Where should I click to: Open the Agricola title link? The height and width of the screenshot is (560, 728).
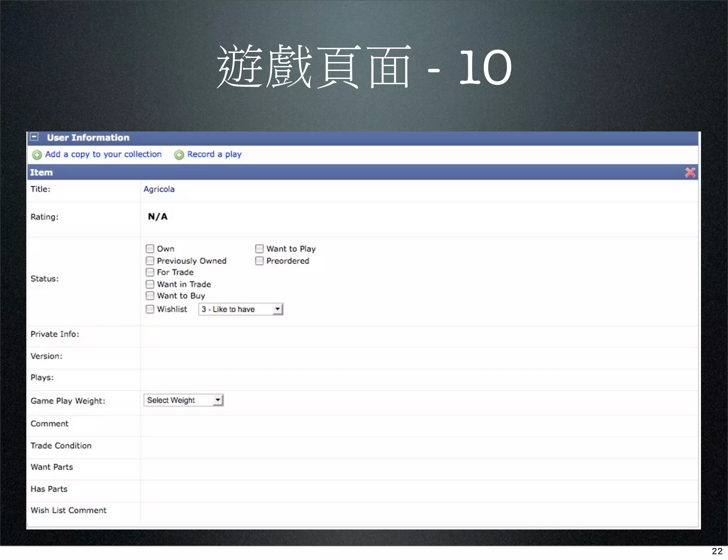(159, 189)
